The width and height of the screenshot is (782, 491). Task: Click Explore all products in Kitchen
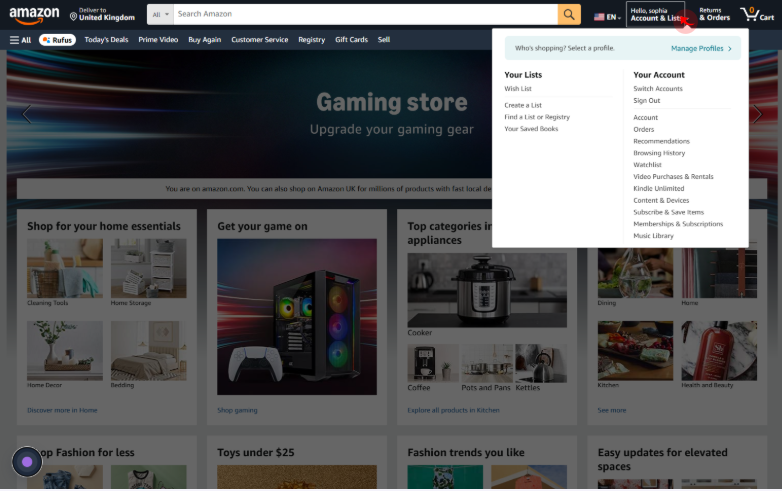pos(453,410)
